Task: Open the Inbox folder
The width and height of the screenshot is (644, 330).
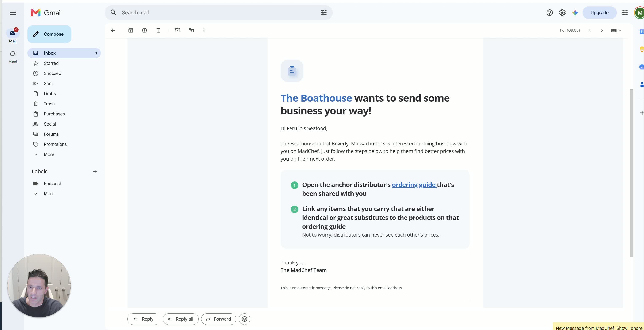Action: click(64, 53)
